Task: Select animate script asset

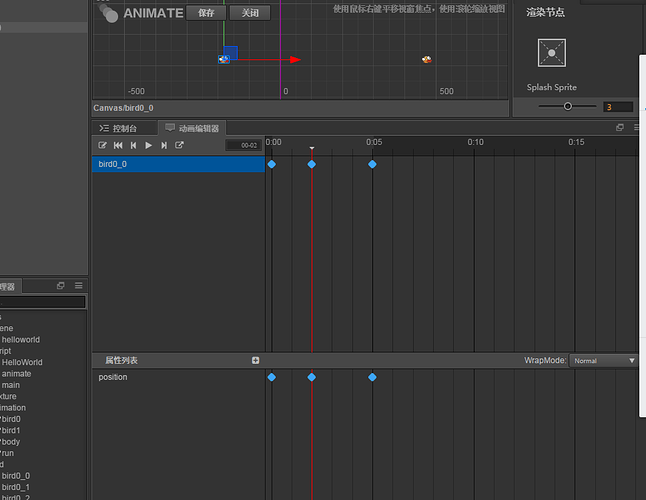Action: 16,374
